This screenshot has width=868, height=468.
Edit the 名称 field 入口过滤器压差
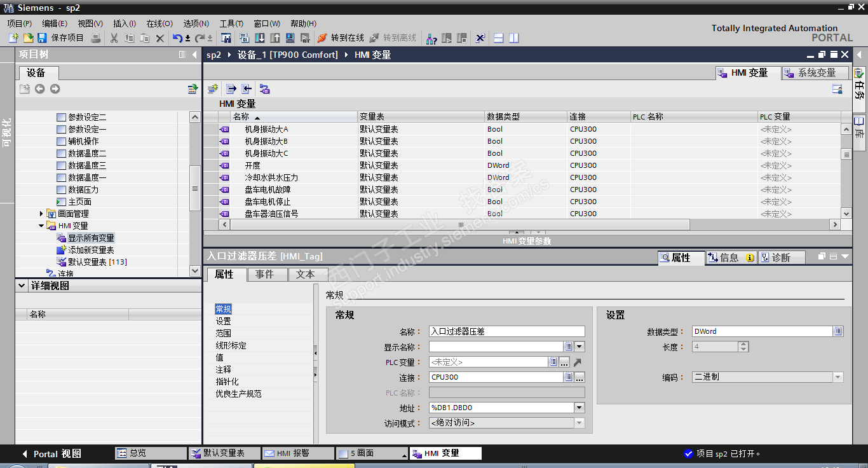[506, 331]
